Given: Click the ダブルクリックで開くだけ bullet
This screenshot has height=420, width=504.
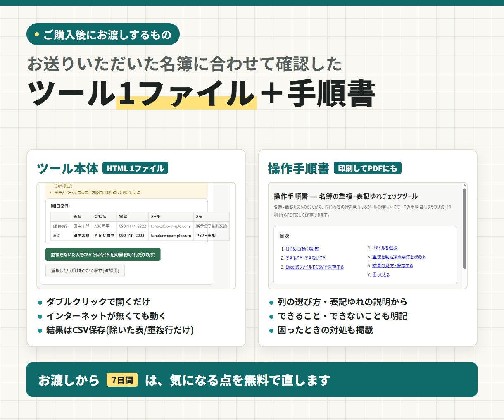Looking at the screenshot, I should pyautogui.click(x=98, y=302).
